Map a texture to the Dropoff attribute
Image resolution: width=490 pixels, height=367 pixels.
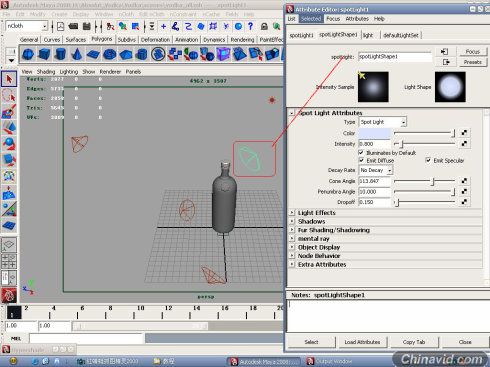tap(464, 202)
